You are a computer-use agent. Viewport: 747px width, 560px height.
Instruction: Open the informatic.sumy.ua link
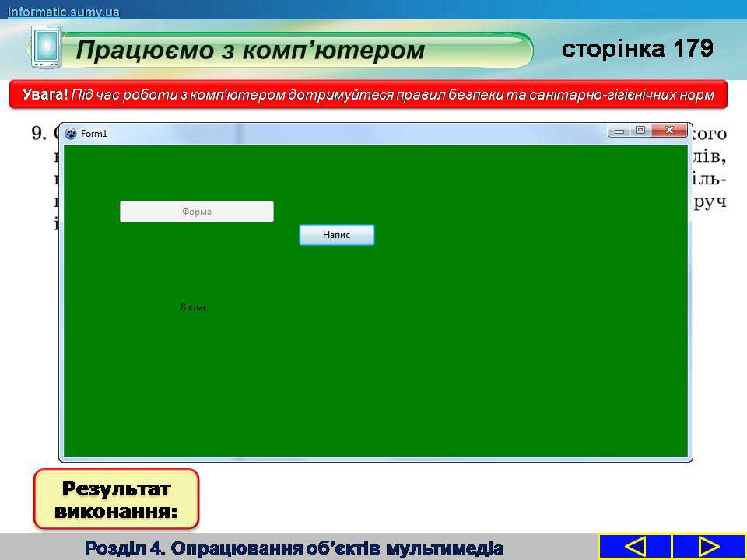(x=64, y=12)
